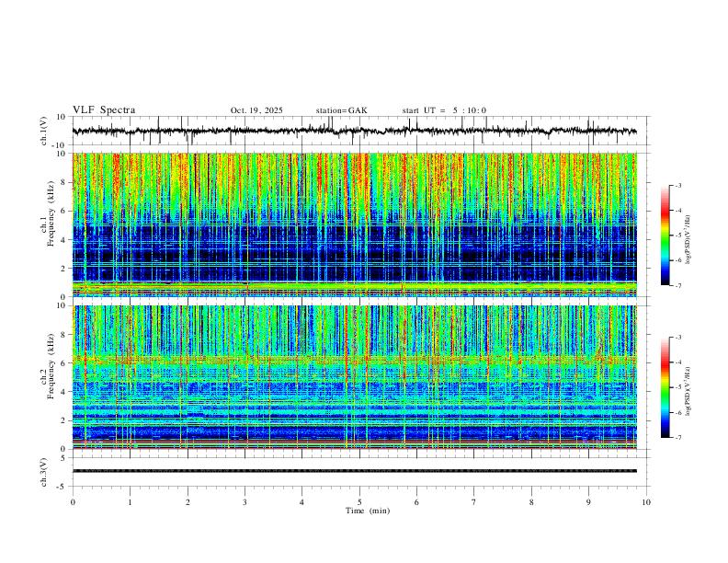Click the 2 minute tick on the time axis
The width and height of the screenshot is (728, 563).
coord(188,502)
